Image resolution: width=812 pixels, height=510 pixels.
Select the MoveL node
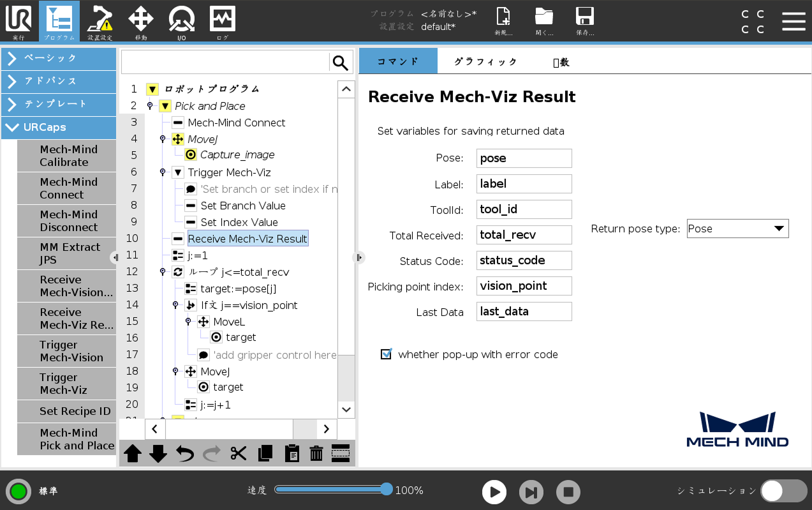click(229, 322)
